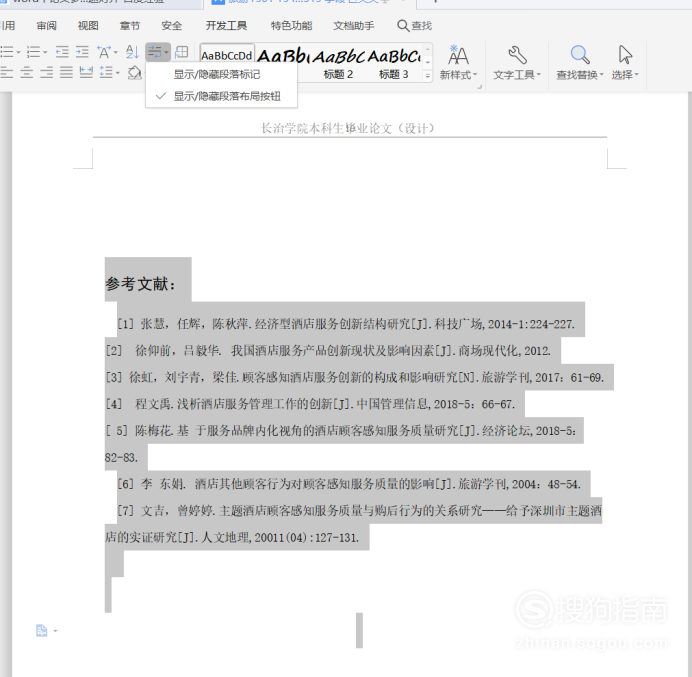Open the 章节 ribbon tab
Viewport: 692px width, 677px height.
pos(129,26)
